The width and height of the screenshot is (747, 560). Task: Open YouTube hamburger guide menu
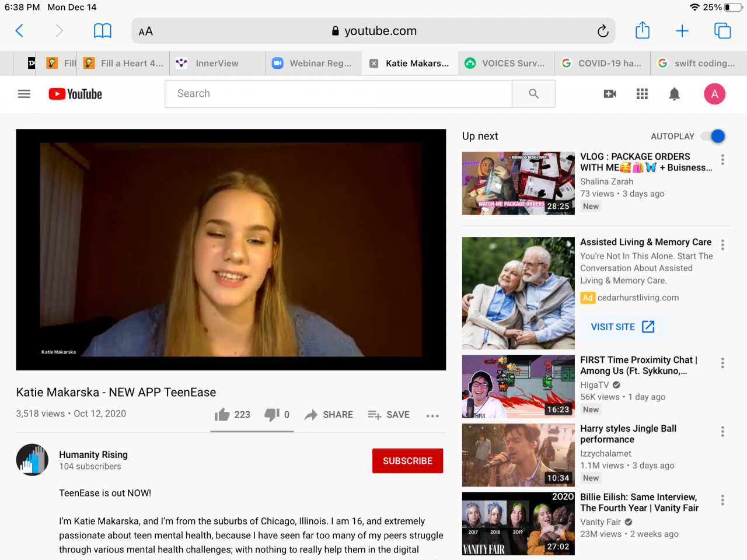click(24, 94)
